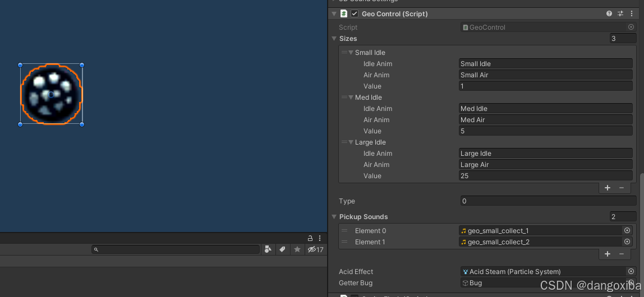Image resolution: width=644 pixels, height=297 pixels.
Task: Open Geo Control component help reference
Action: 609,13
